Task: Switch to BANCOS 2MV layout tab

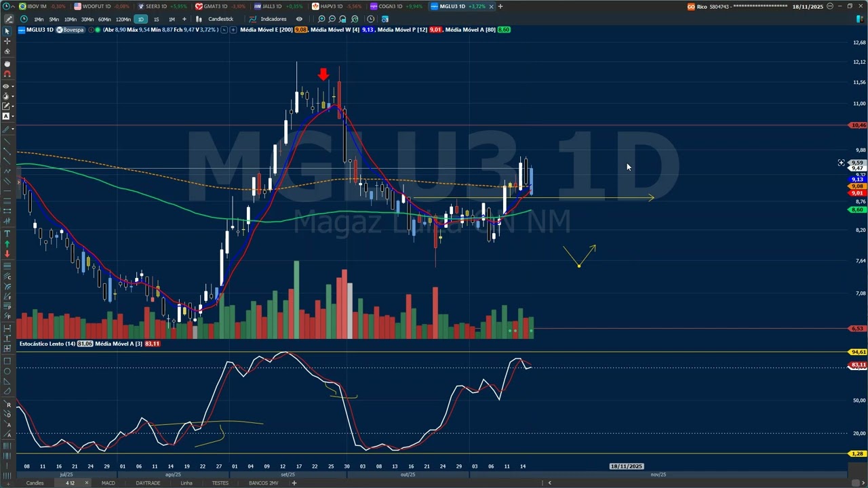Action: click(263, 483)
